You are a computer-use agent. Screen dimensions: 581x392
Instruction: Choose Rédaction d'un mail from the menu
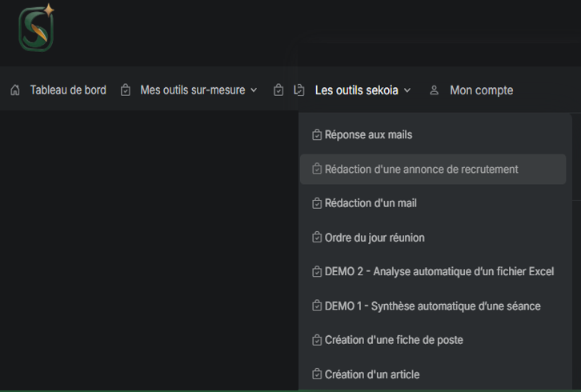pos(371,203)
